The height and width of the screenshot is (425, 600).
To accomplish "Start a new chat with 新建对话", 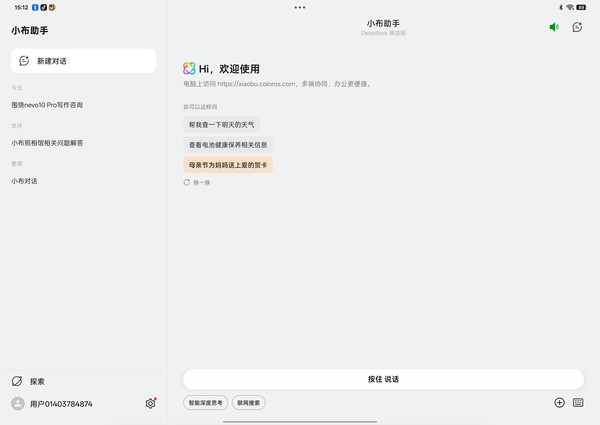I will pos(83,61).
